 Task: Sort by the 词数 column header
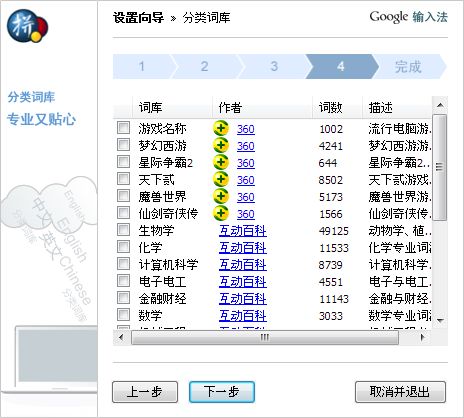337,108
